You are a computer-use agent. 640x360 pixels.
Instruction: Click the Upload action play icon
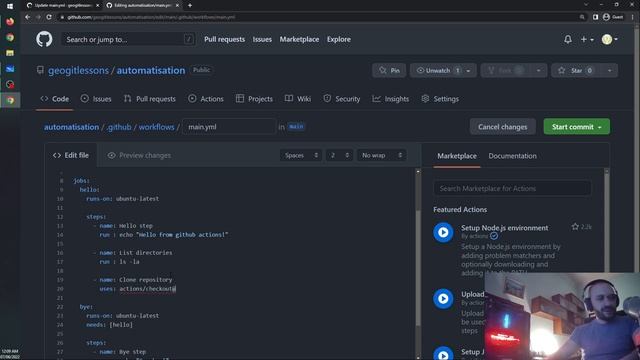(443, 298)
